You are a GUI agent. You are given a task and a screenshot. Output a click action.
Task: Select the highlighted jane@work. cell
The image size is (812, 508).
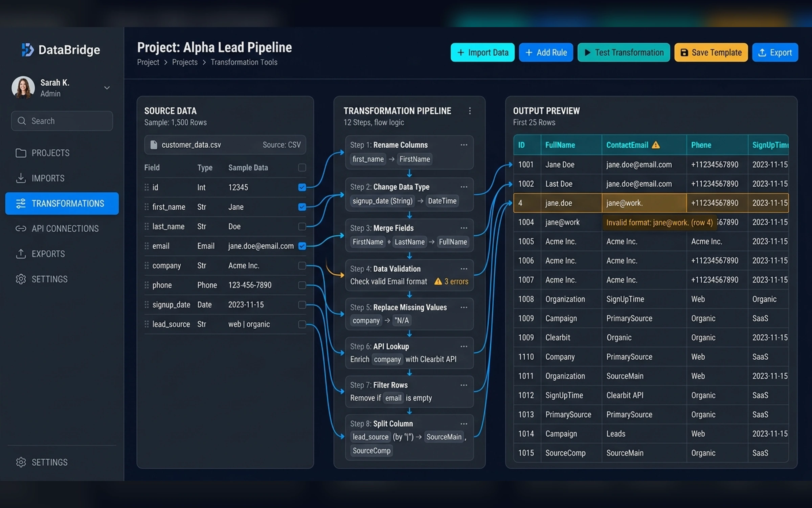pyautogui.click(x=644, y=203)
